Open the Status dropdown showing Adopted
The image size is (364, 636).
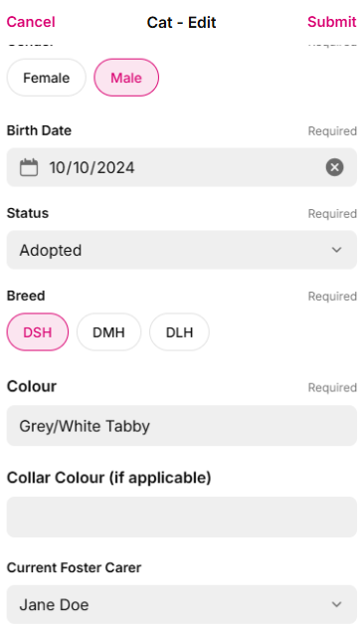(182, 250)
